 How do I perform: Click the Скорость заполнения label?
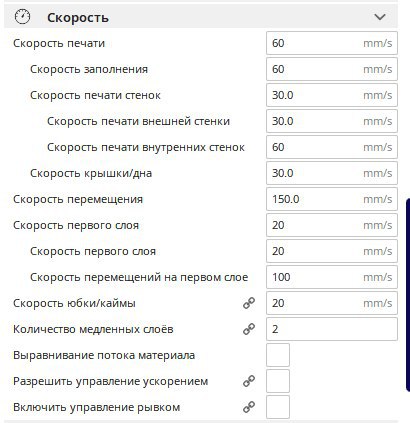89,69
